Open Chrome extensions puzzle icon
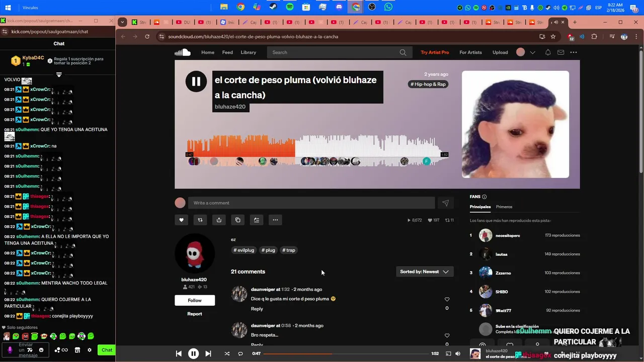 click(594, 37)
